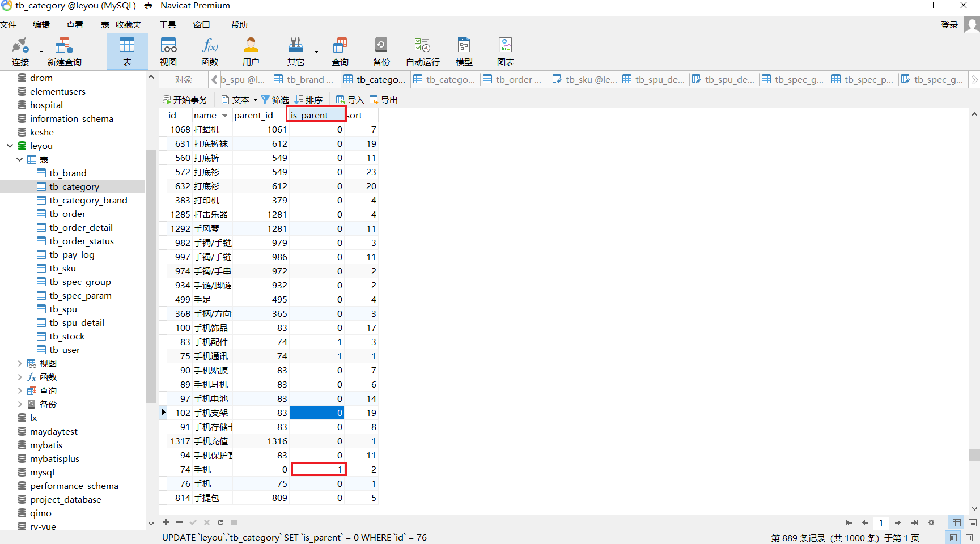Image resolution: width=980 pixels, height=544 pixels.
Task: Switch to the 对象 objects tab
Action: pos(184,80)
